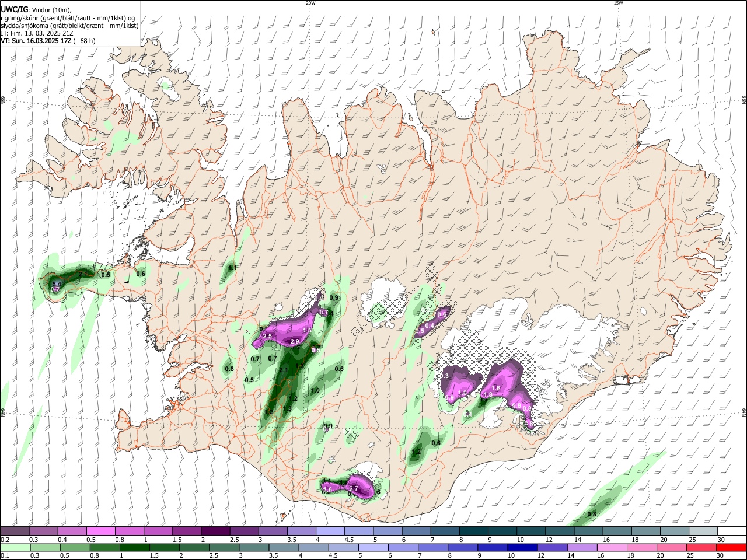Click the '15W' longitude label at top

[618, 3]
